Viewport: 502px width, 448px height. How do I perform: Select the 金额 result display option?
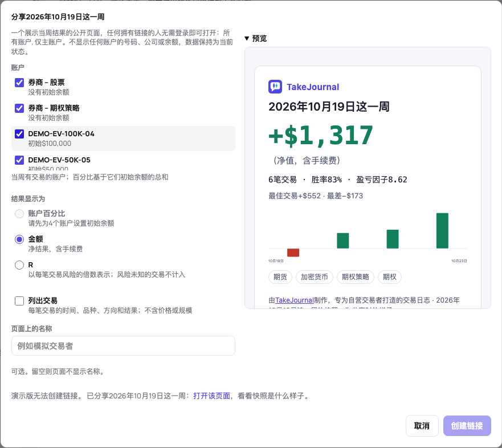pos(19,239)
